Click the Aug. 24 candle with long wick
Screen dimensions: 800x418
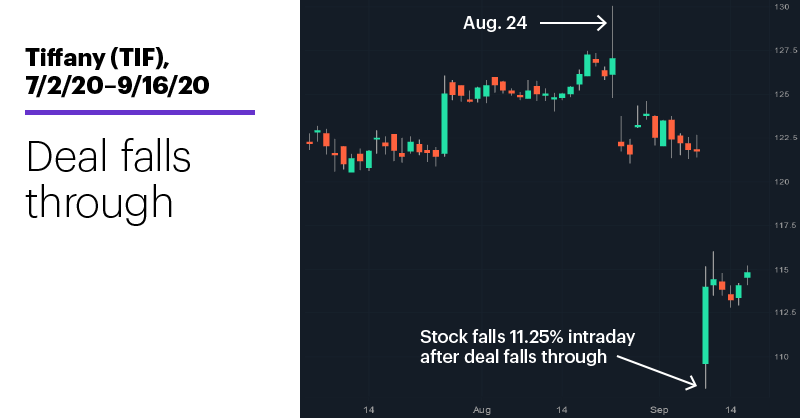pyautogui.click(x=613, y=66)
